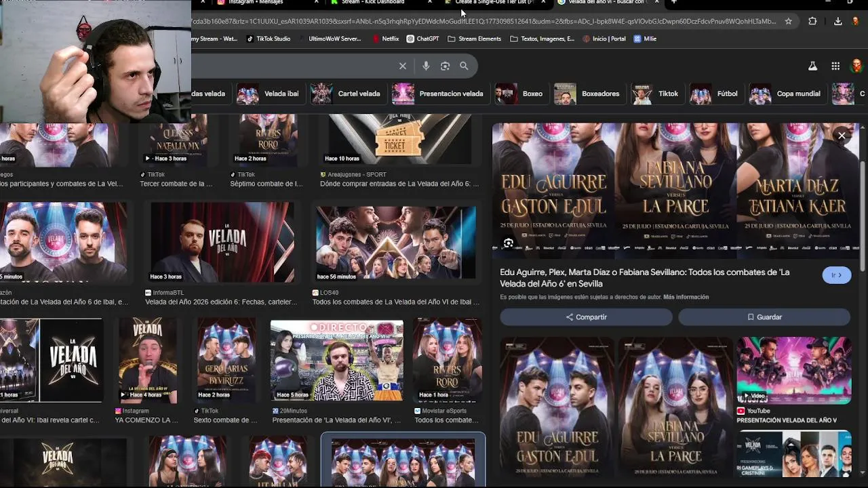Screen dimensions: 868x488
Task: Close the Tier List tab
Action: click(x=543, y=2)
